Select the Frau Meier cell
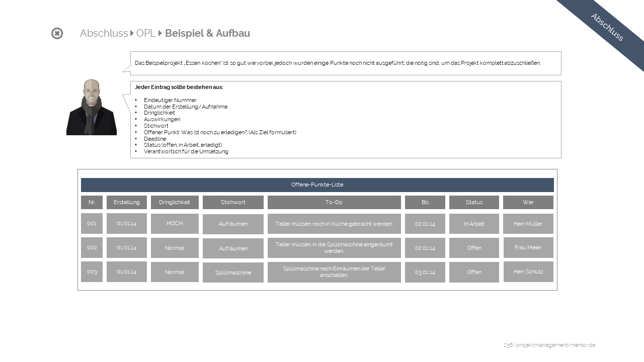The width and height of the screenshot is (644, 362). [528, 248]
